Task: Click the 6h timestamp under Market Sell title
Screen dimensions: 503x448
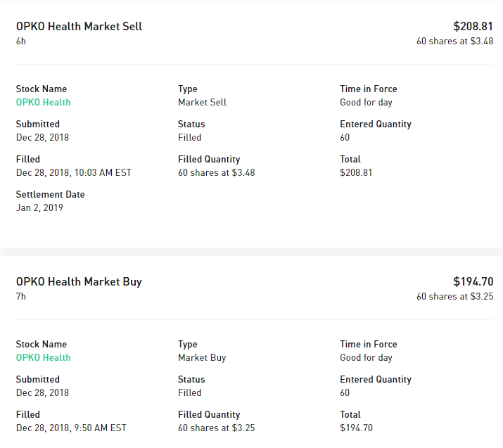Action: tap(21, 41)
